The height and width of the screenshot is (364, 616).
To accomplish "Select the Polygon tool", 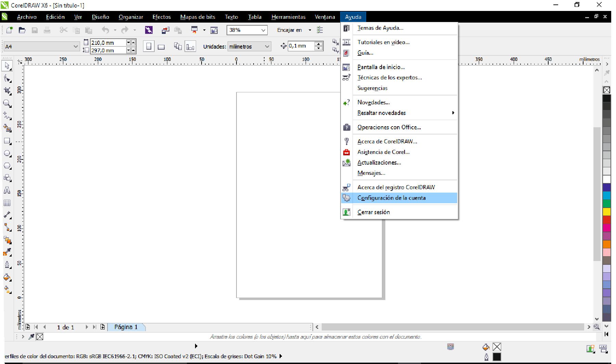I will click(7, 166).
